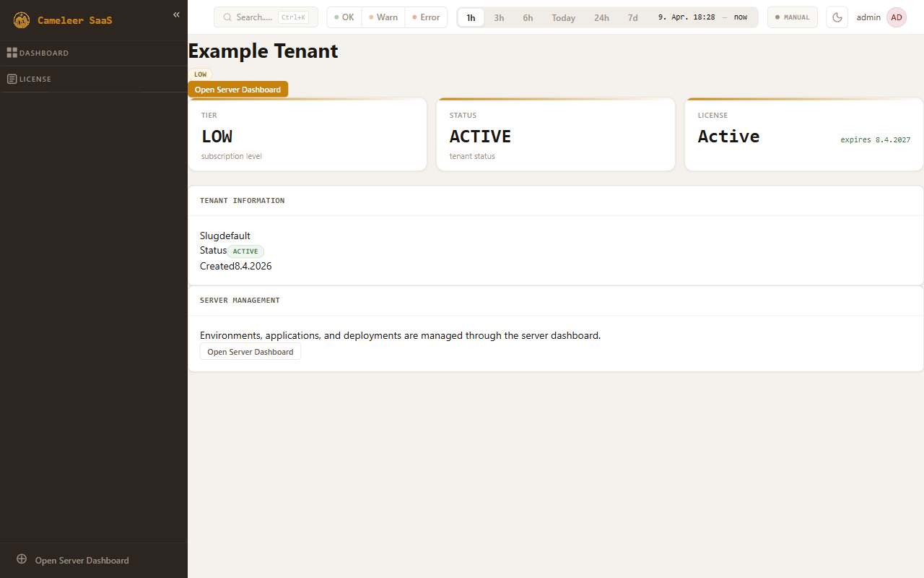Open the custom date range picker

[x=702, y=17]
